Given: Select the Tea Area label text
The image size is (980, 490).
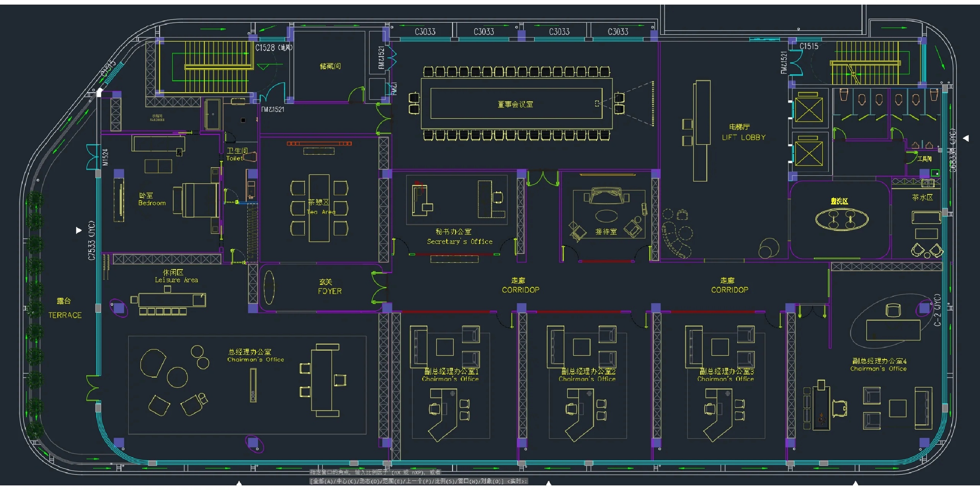Looking at the screenshot, I should 321,212.
